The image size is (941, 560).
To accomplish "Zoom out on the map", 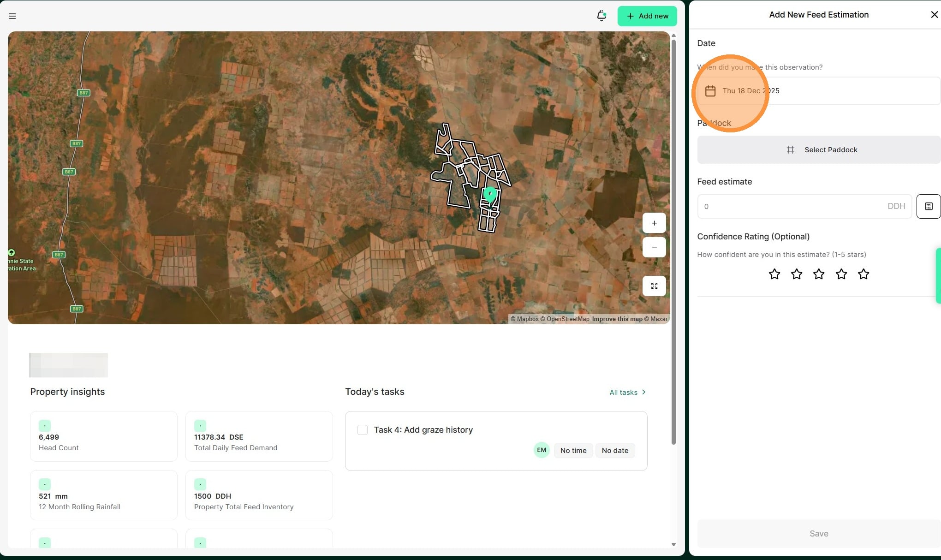I will click(654, 247).
